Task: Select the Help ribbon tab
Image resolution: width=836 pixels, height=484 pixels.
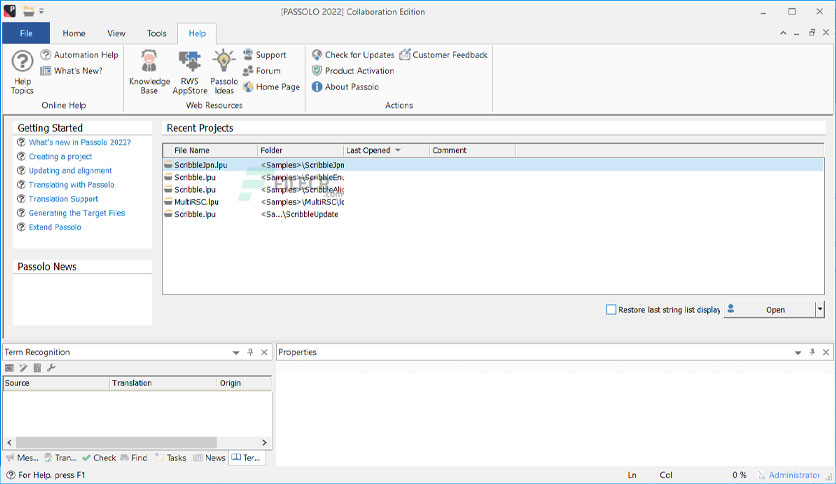Action: tap(197, 33)
